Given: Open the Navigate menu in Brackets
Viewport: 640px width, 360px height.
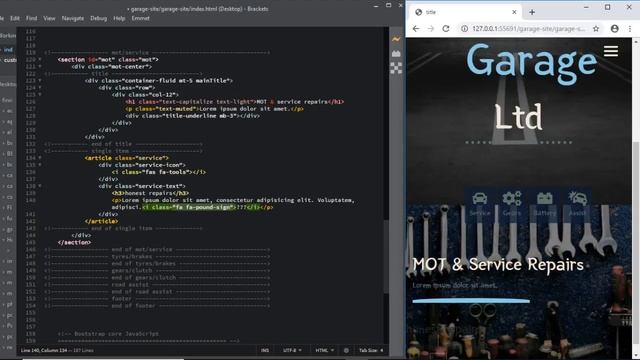Looking at the screenshot, I should [73, 18].
